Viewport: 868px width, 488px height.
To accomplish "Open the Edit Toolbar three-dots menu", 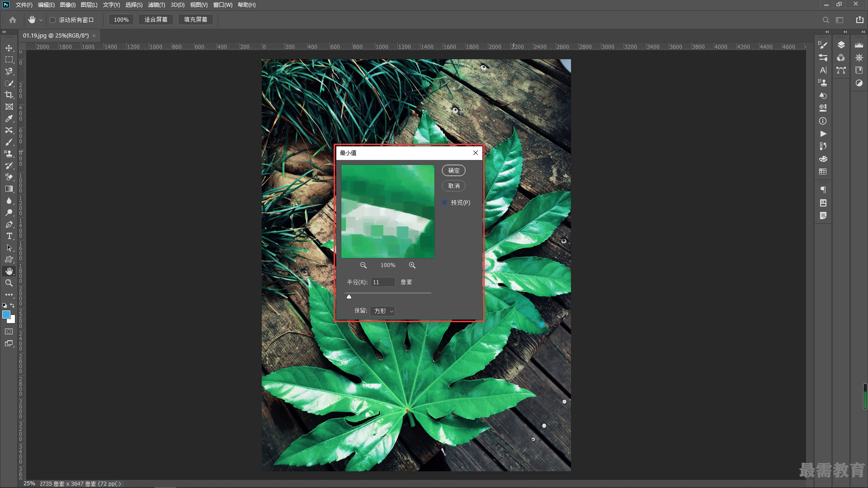I will pos(9,295).
